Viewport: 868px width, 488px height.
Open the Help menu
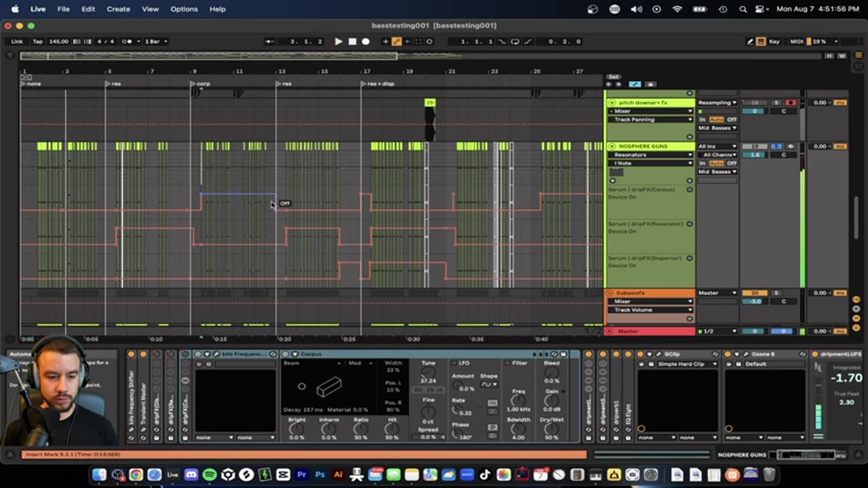coord(217,9)
